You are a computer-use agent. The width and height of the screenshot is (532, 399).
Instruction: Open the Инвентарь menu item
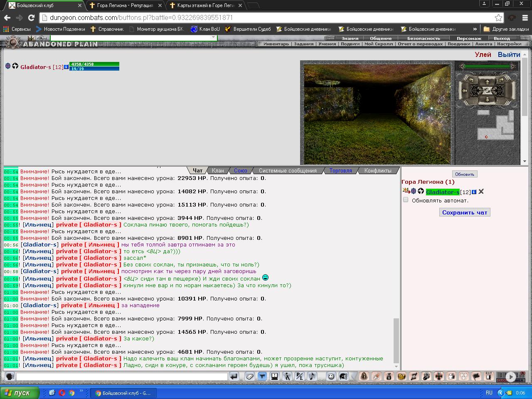pos(276,44)
